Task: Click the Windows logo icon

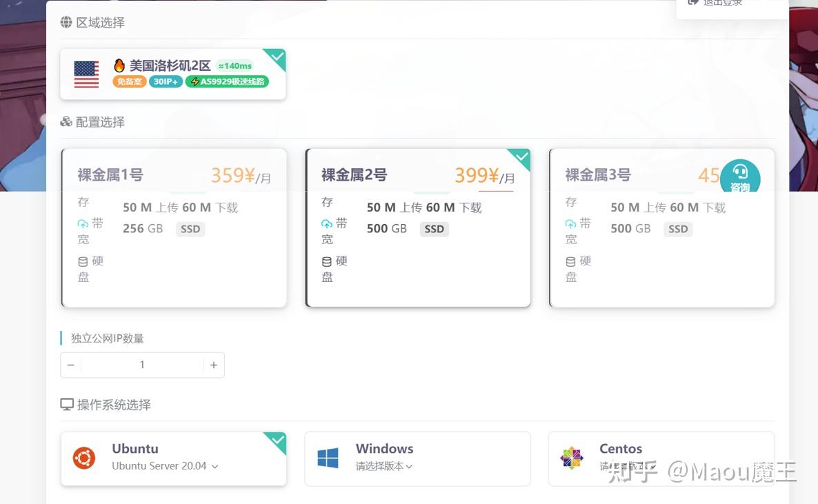Action: pyautogui.click(x=328, y=458)
